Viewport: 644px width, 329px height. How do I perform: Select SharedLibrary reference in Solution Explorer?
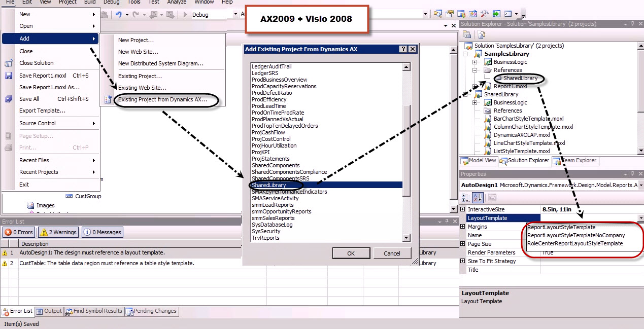point(520,78)
